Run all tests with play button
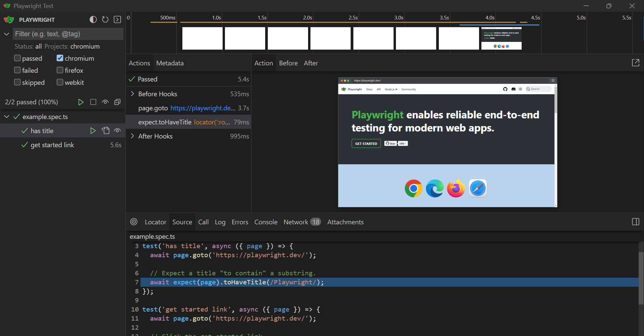The width and height of the screenshot is (644, 336). tap(81, 102)
